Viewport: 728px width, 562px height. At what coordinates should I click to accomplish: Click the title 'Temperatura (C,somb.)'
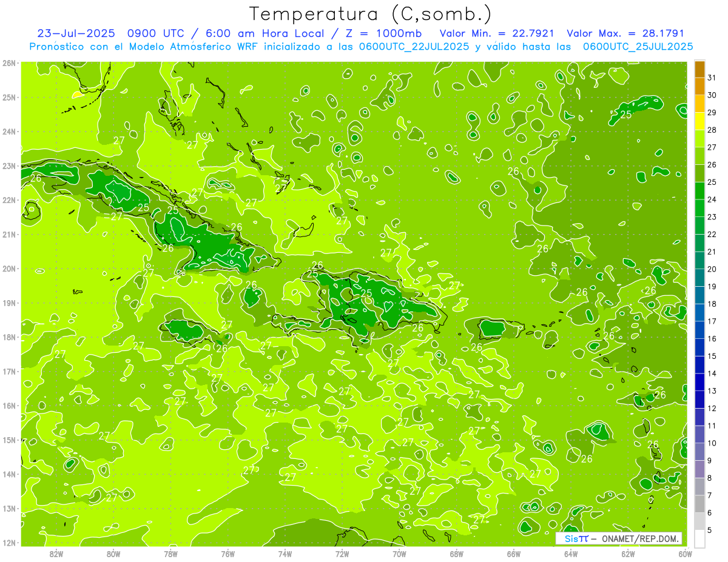point(371,14)
